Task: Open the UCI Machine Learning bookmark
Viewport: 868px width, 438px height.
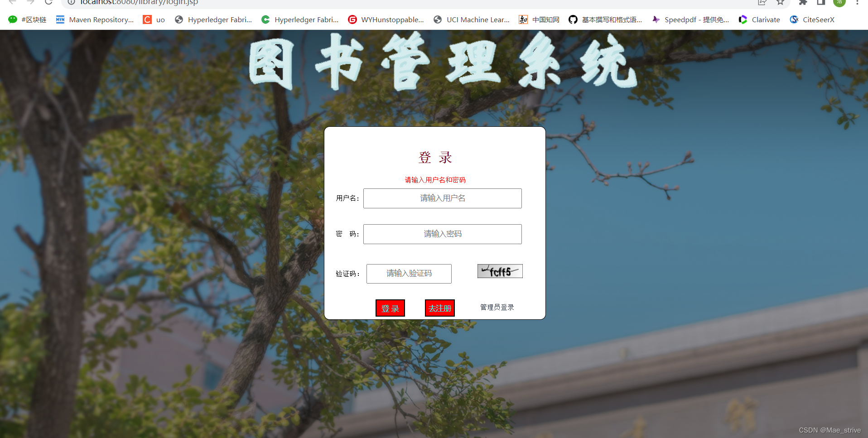Action: click(x=472, y=19)
